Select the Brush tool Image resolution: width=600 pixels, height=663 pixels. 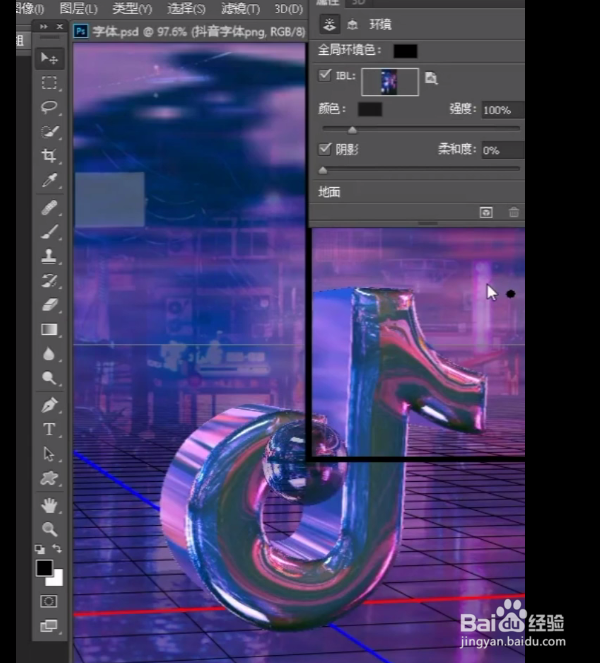49,232
